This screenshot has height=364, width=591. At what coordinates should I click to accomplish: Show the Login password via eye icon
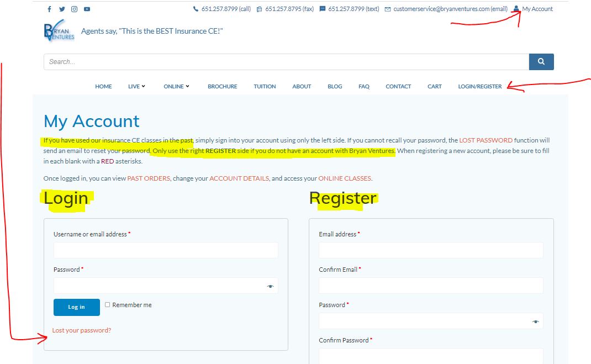[270, 286]
